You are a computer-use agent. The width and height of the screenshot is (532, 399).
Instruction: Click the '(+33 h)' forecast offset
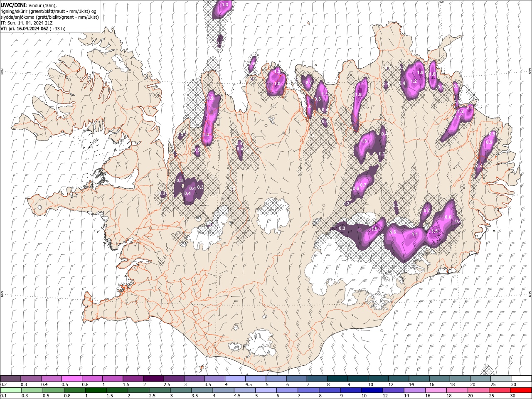pyautogui.click(x=57, y=29)
